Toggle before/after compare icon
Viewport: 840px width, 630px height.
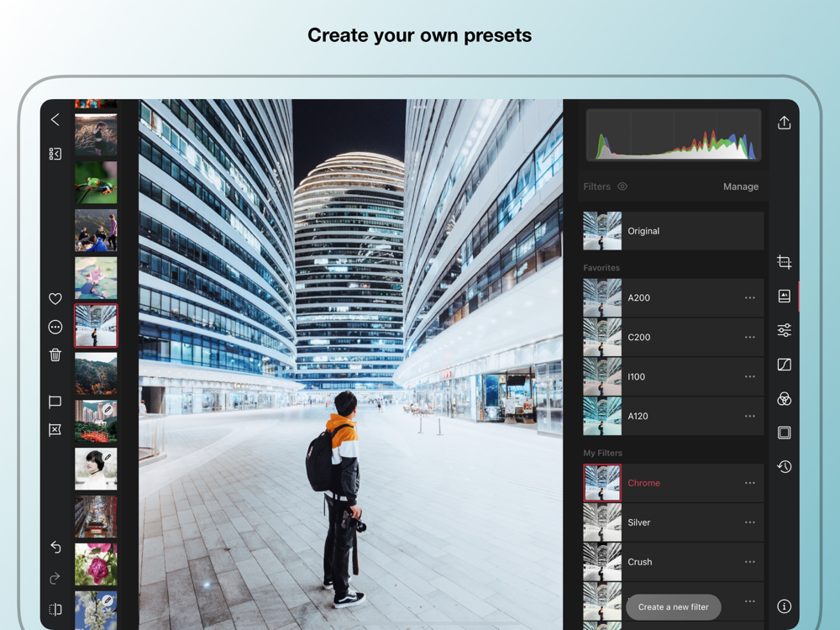[x=55, y=609]
